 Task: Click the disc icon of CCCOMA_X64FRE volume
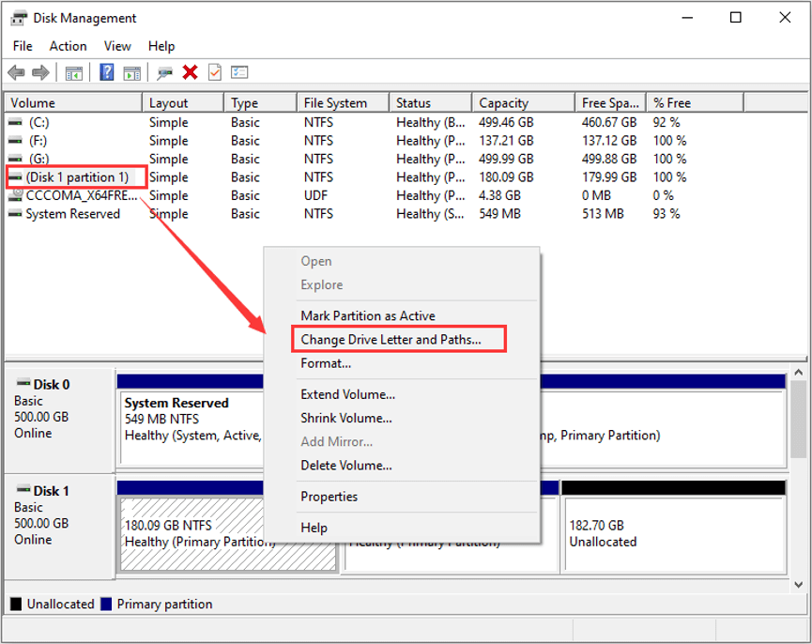point(16,195)
